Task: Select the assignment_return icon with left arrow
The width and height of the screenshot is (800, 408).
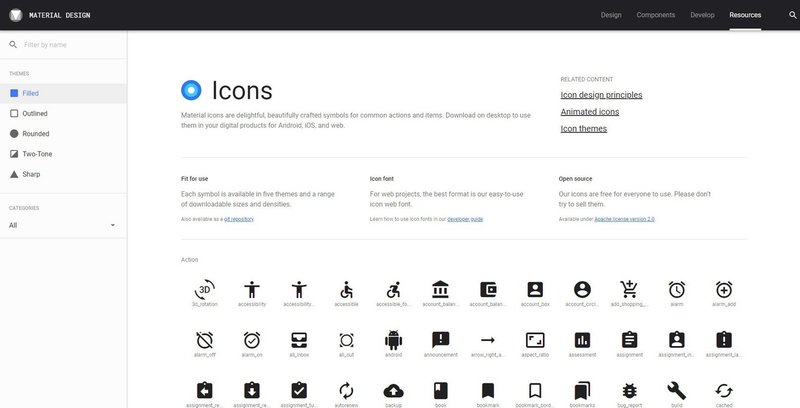Action: click(x=205, y=391)
